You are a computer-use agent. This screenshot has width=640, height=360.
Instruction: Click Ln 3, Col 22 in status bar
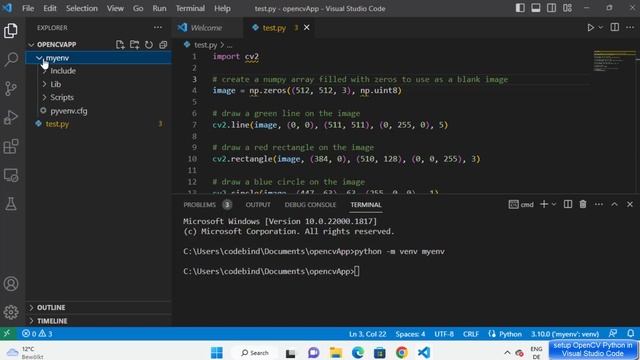pyautogui.click(x=367, y=334)
